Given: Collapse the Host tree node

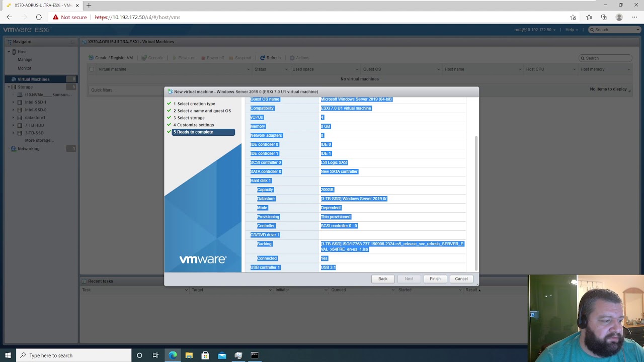Looking at the screenshot, I should click(x=9, y=52).
